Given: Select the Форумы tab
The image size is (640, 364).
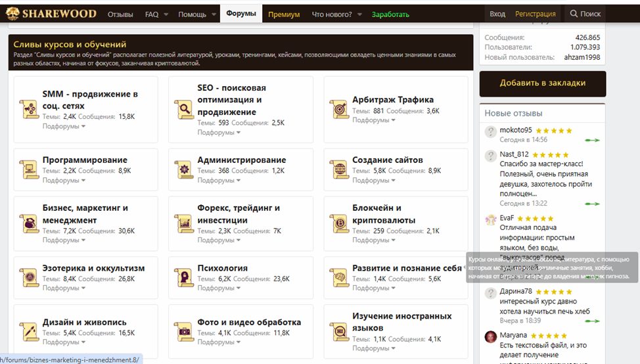Looking at the screenshot, I should click(x=241, y=13).
